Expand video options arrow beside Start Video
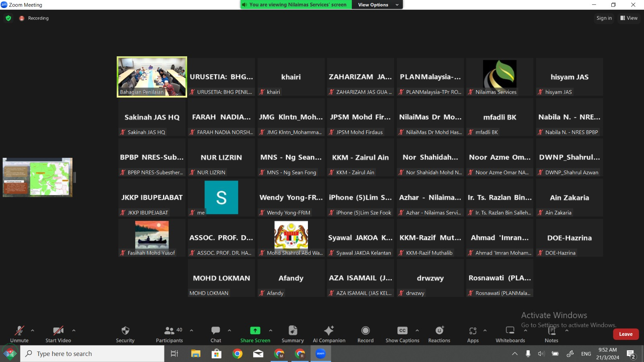 (74, 331)
